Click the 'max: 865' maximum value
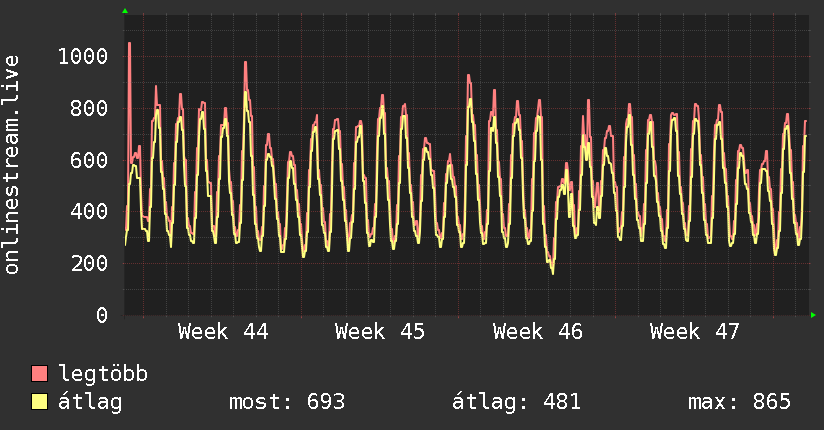This screenshot has height=430, width=824. [739, 402]
